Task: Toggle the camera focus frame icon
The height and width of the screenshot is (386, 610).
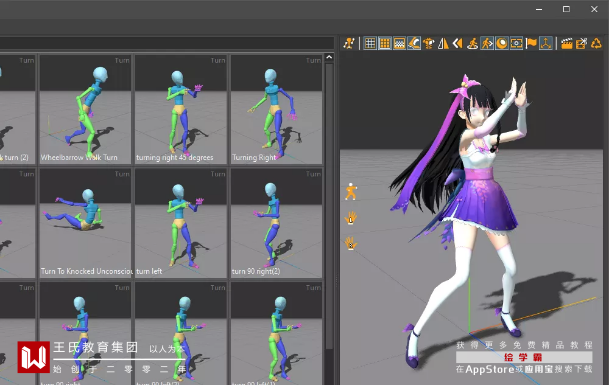Action: pos(516,43)
